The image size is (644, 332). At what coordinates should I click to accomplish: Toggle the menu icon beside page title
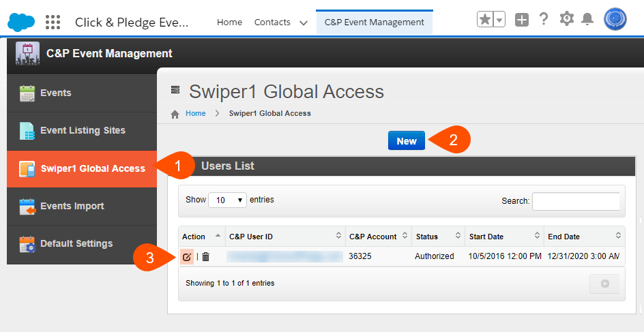pyautogui.click(x=175, y=89)
